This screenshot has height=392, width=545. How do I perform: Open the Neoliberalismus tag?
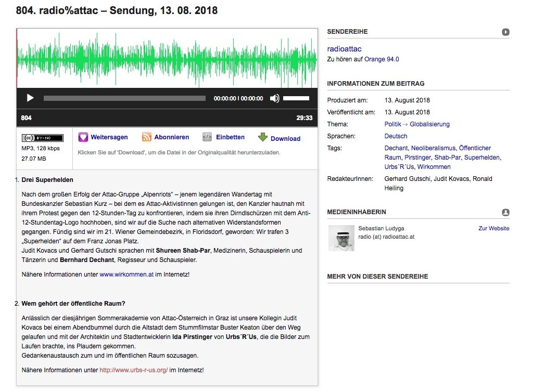[x=433, y=148]
